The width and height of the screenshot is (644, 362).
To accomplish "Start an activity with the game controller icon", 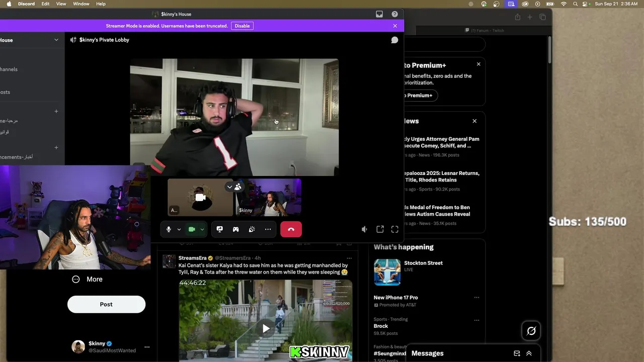I will 235,229.
